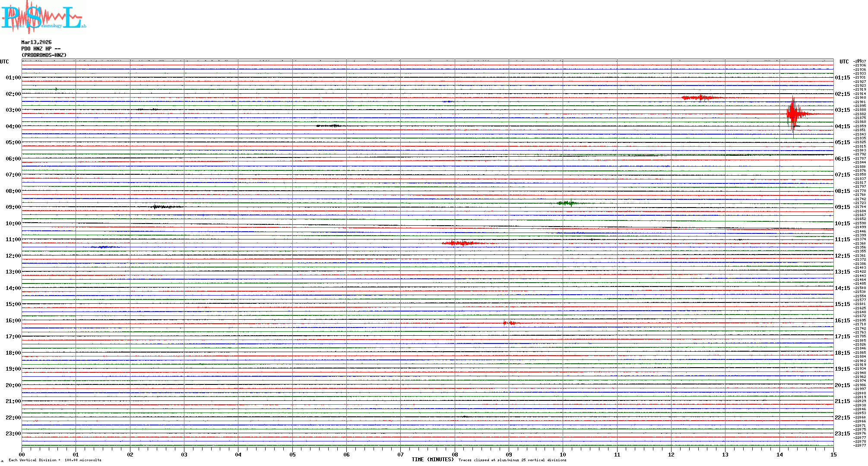Click the UTC label at top left
Image resolution: width=868 pixels, height=466 pixels.
pos(4,62)
